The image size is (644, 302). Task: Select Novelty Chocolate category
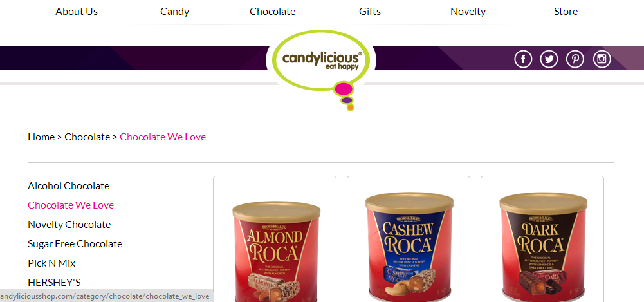coord(69,224)
